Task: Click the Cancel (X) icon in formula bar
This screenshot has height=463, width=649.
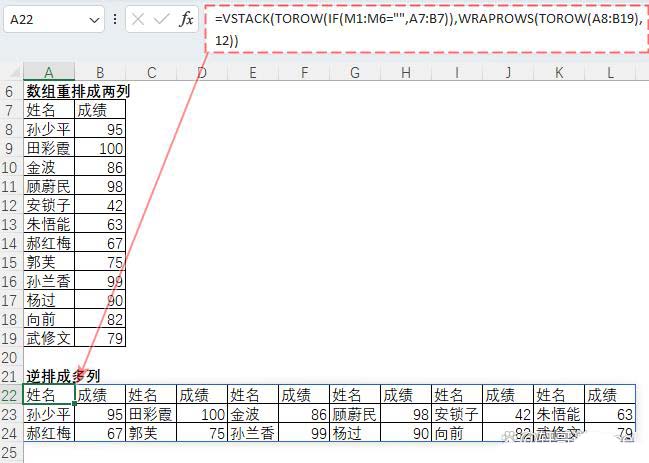Action: [x=138, y=19]
